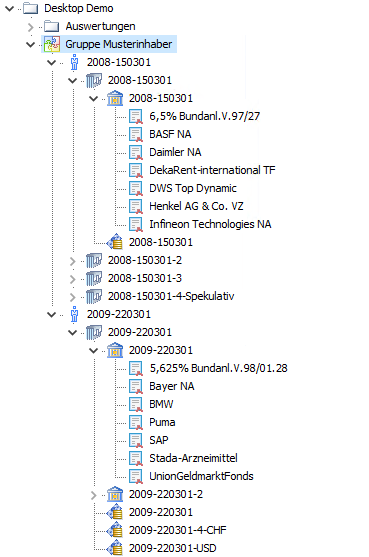Click the person icon beside 2009-220301
The image size is (369, 557).
(x=74, y=314)
